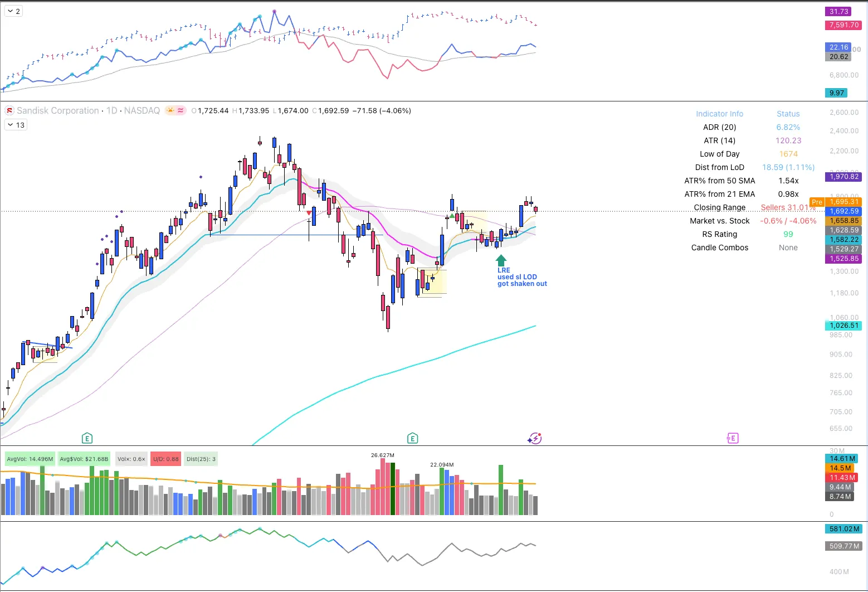This screenshot has height=592, width=868.
Task: Click the red U/D: 0.88 label
Action: 166,459
